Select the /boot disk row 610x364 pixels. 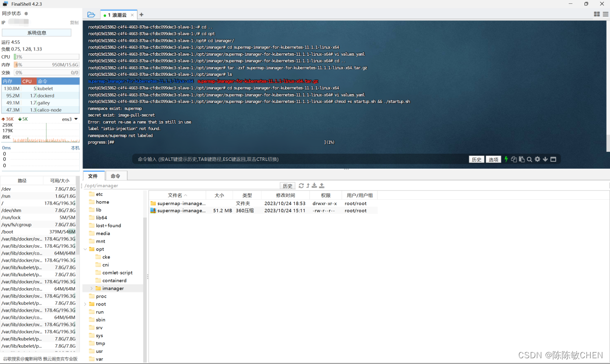click(x=38, y=231)
